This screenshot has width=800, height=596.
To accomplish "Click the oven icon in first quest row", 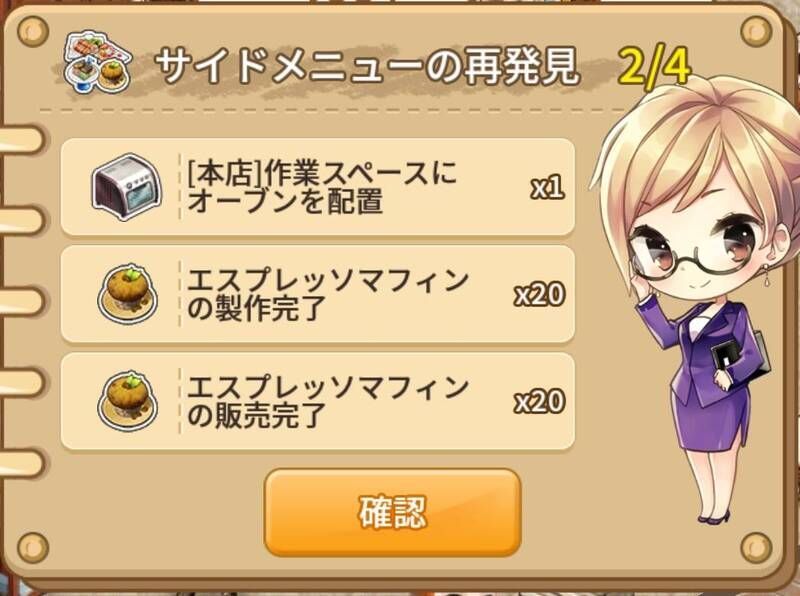I will (127, 187).
